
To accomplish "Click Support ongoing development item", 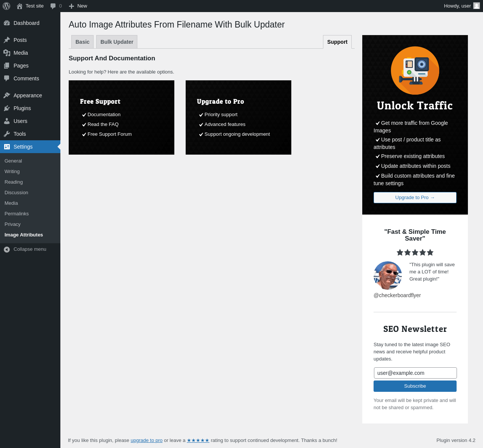I will pos(237,134).
